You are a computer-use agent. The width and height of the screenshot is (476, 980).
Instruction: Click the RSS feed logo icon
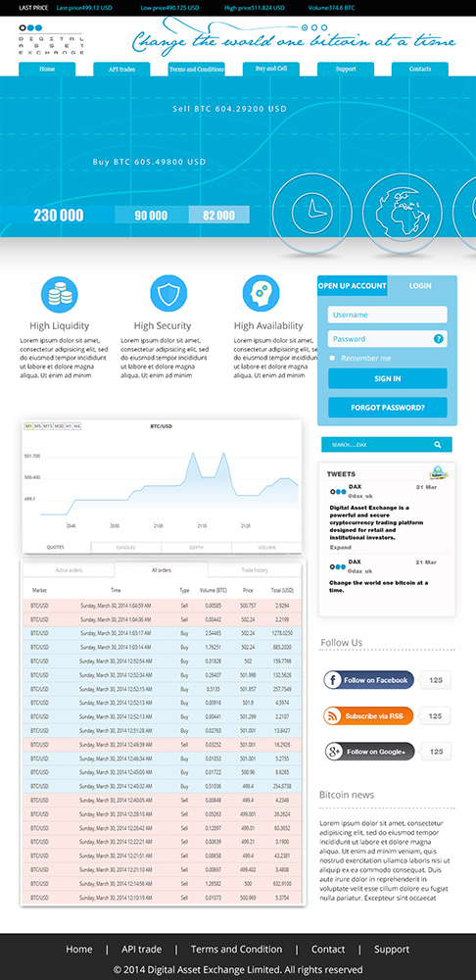(333, 716)
